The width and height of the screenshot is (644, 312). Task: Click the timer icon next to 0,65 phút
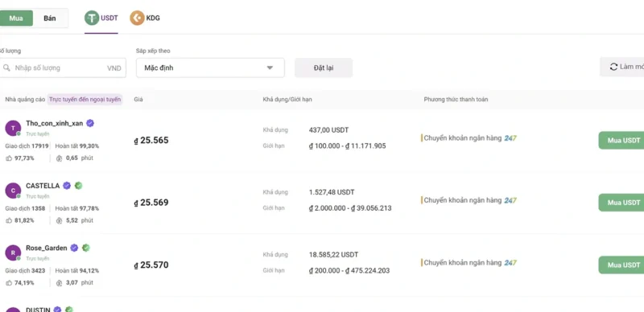(59, 158)
